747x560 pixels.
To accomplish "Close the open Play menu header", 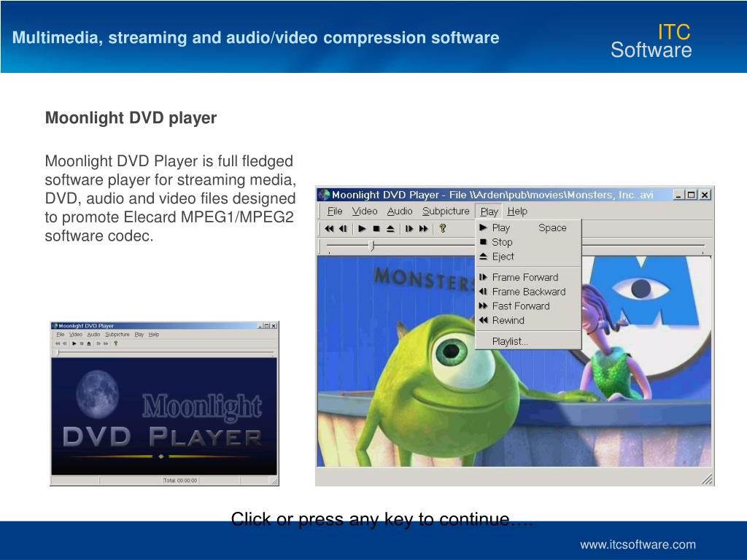I will 489,211.
